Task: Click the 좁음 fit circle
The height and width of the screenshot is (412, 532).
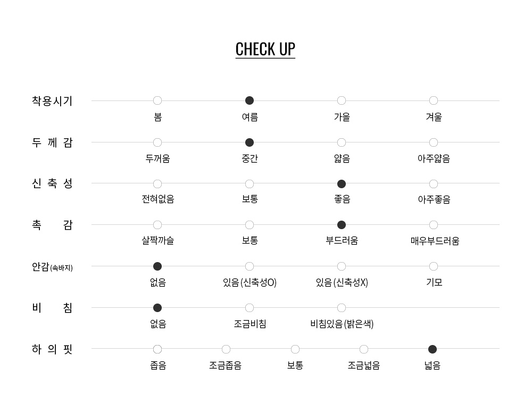Action: [x=157, y=349]
